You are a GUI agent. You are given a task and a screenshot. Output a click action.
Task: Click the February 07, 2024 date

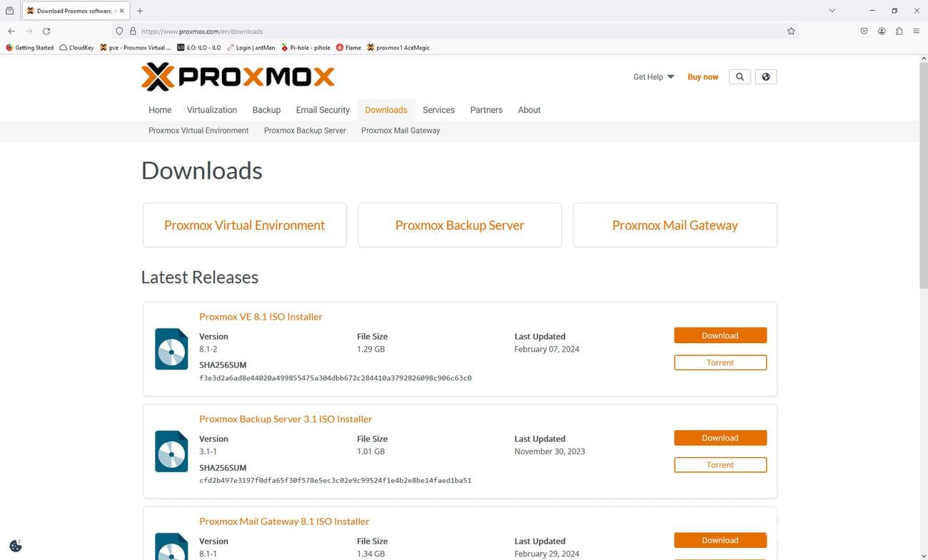point(547,350)
